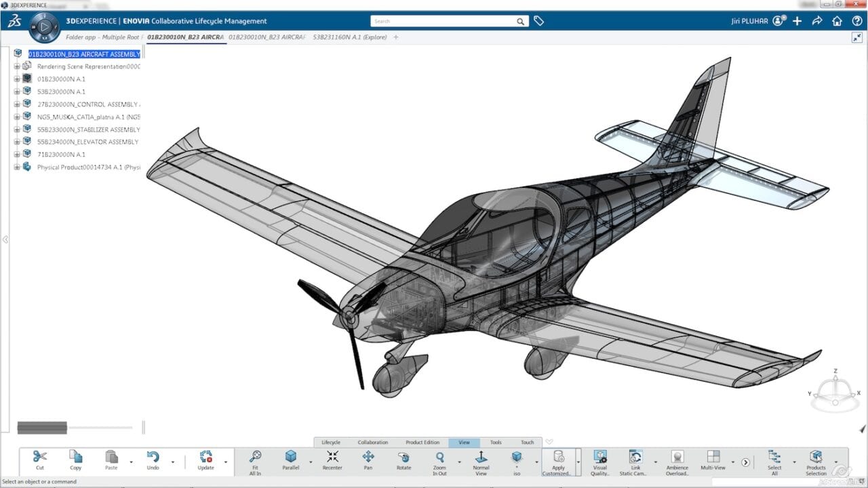This screenshot has width=868, height=488.
Task: Click the Multi-View icon
Action: click(713, 461)
